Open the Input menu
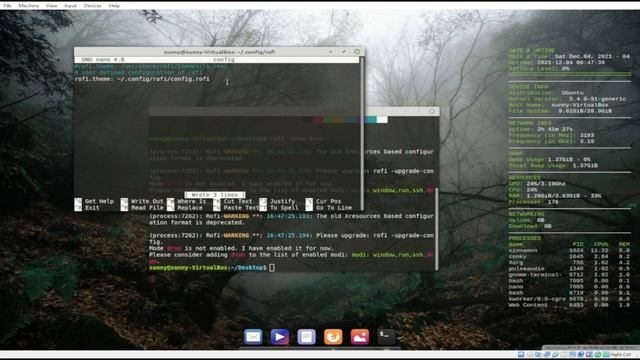The height and width of the screenshot is (360, 640). tap(70, 6)
